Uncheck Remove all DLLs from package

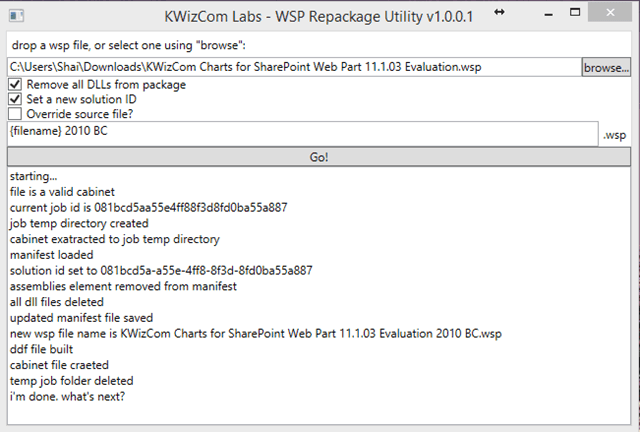tap(15, 85)
